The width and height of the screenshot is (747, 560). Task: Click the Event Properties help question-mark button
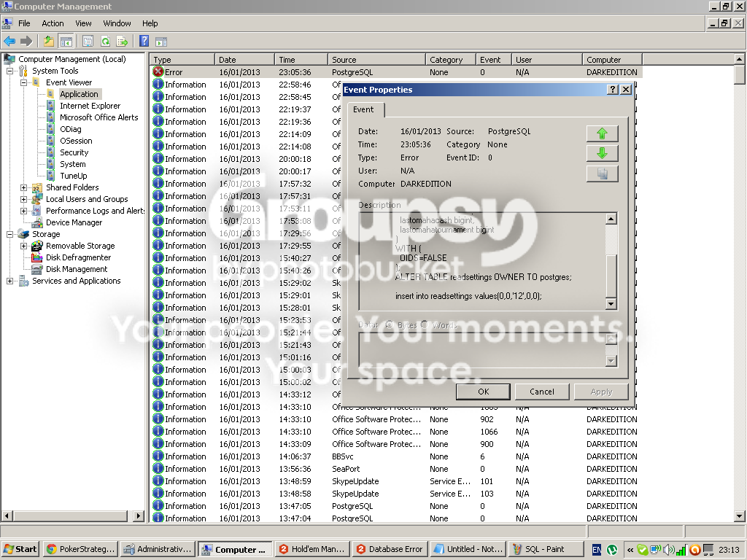pos(613,90)
